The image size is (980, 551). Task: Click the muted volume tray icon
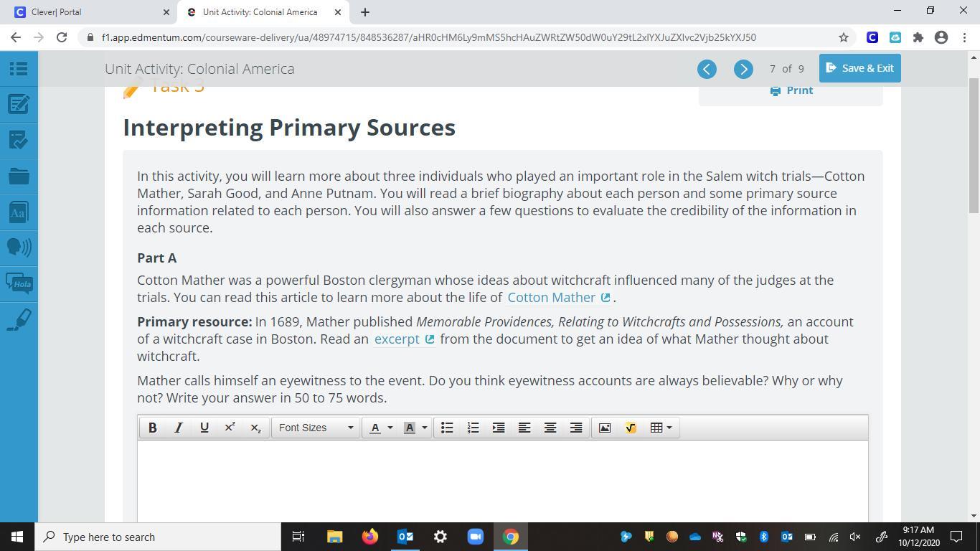tap(855, 537)
